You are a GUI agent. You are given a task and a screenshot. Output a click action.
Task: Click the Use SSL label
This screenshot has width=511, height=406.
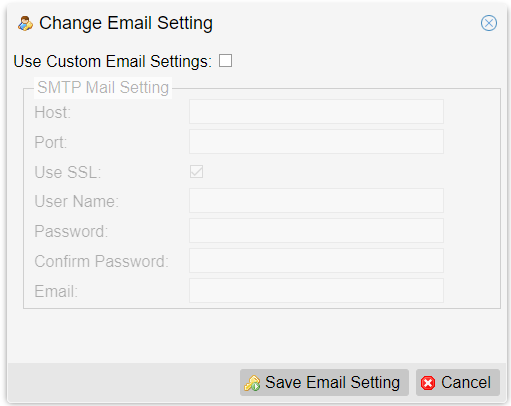tap(68, 172)
